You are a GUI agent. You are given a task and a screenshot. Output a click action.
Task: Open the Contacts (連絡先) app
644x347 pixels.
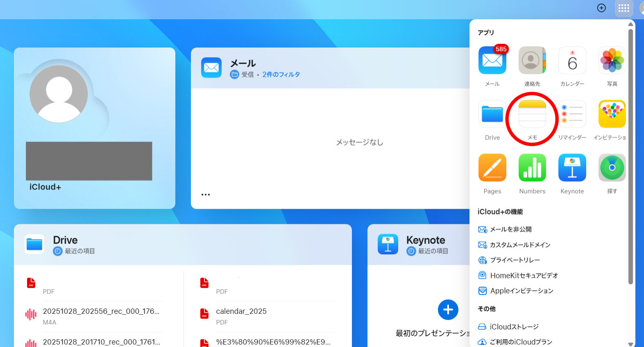[x=532, y=60]
